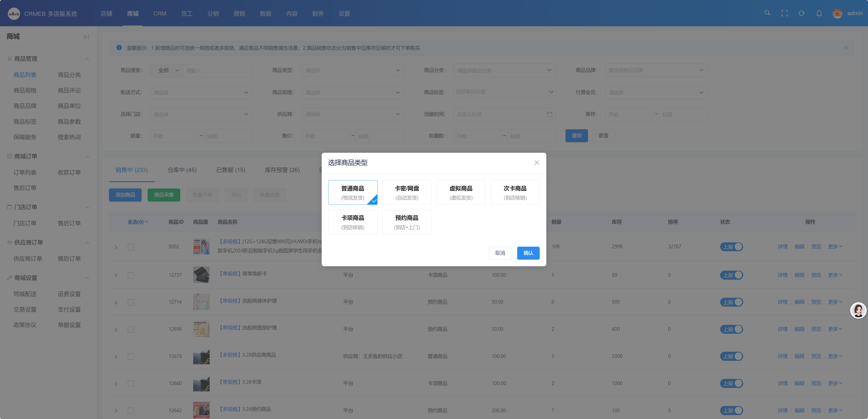Click the customer service avatar floating icon

[x=858, y=310]
